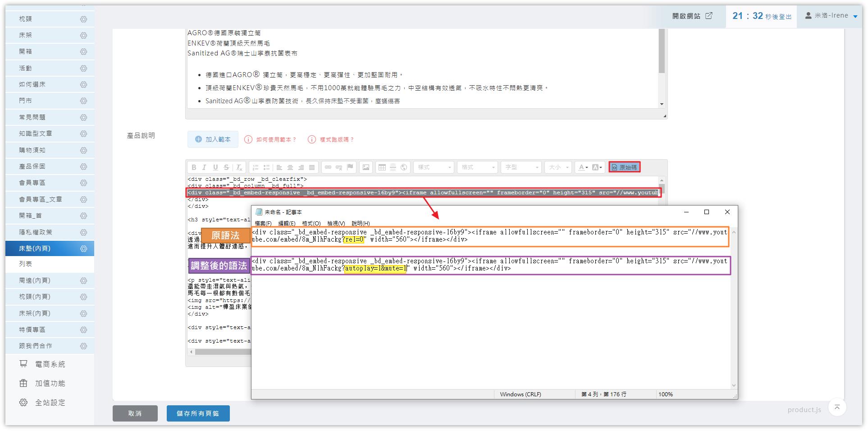Toggle bold formatting in editor toolbar
This screenshot has width=868, height=431.
click(194, 167)
